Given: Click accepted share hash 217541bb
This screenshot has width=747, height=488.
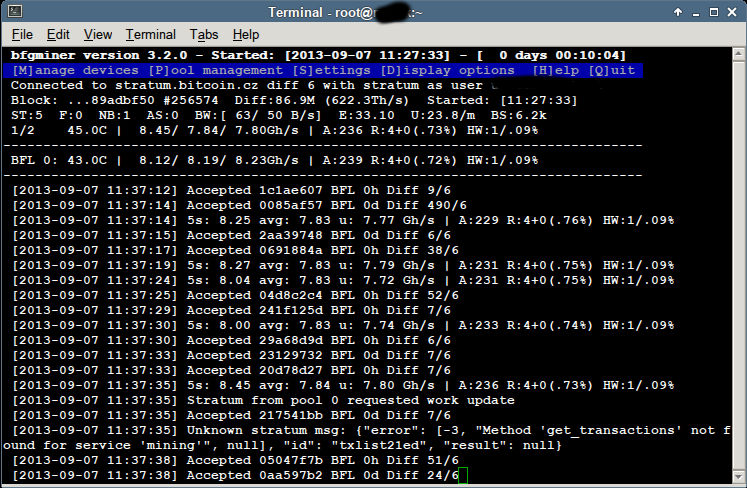Looking at the screenshot, I should click(291, 416).
